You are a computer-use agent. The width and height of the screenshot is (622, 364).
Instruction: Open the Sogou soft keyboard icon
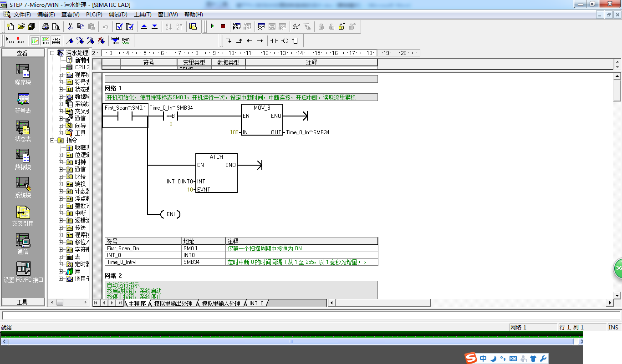[x=513, y=359]
